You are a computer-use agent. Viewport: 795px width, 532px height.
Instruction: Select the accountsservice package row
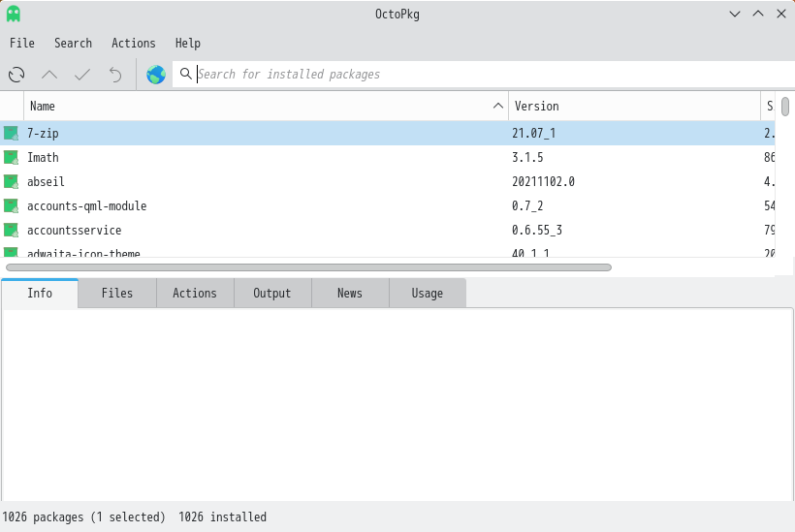[x=388, y=230]
